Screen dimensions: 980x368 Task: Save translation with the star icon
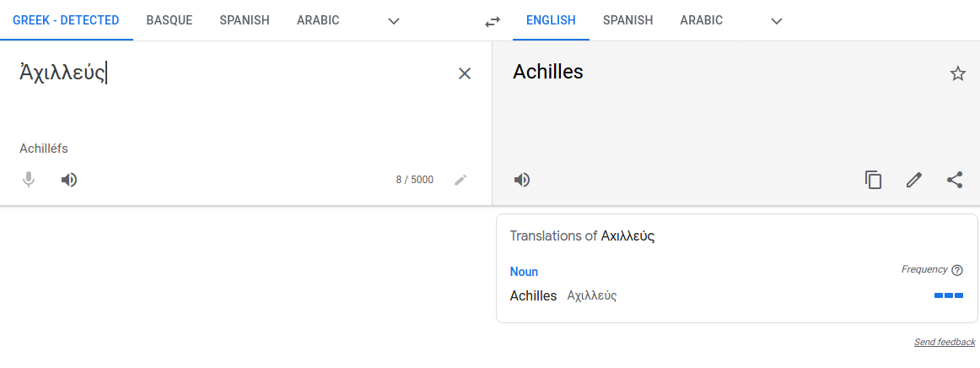[957, 73]
